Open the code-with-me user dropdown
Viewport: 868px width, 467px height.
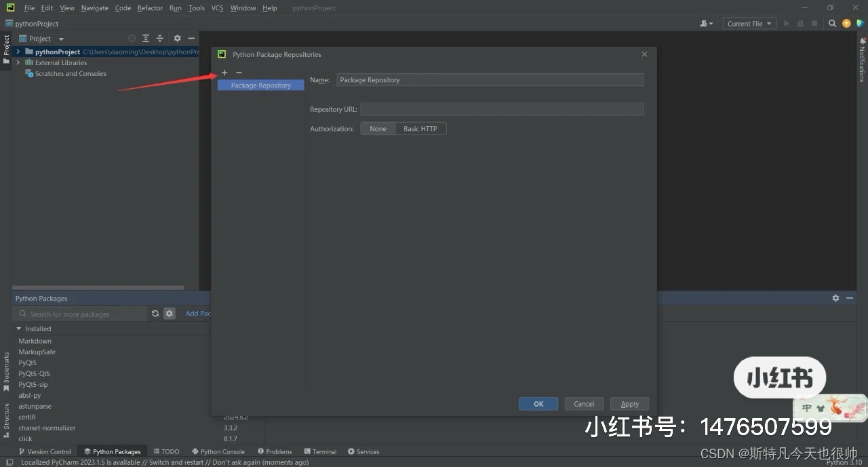pyautogui.click(x=706, y=24)
